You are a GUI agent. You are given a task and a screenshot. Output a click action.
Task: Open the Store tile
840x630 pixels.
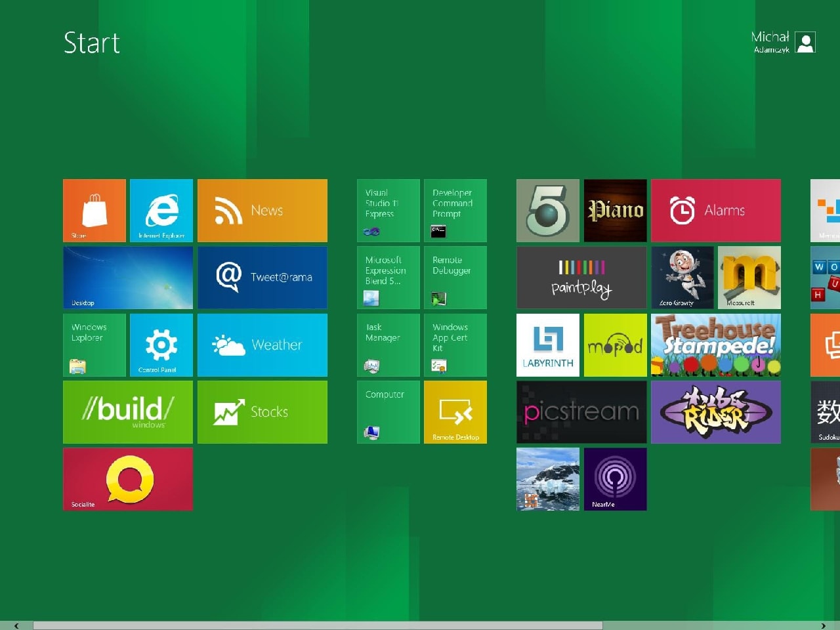coord(94,210)
